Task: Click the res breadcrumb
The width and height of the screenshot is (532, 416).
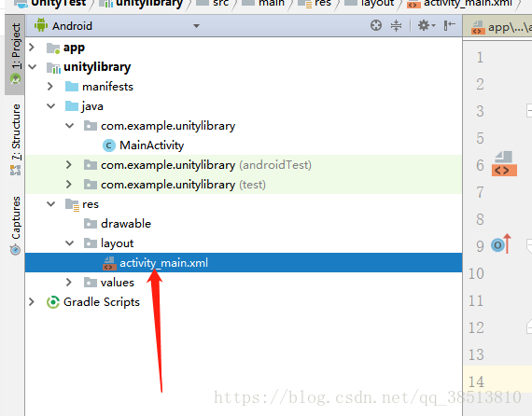Action: (315, 4)
